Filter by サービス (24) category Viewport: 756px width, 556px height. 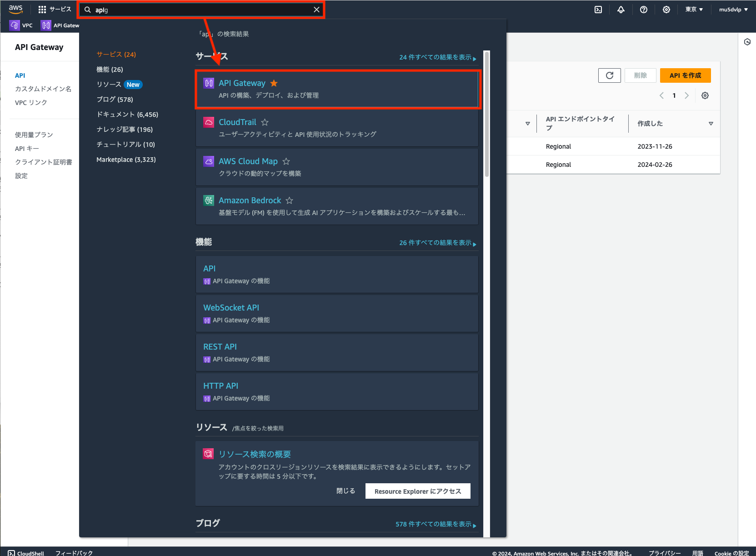[x=116, y=55]
